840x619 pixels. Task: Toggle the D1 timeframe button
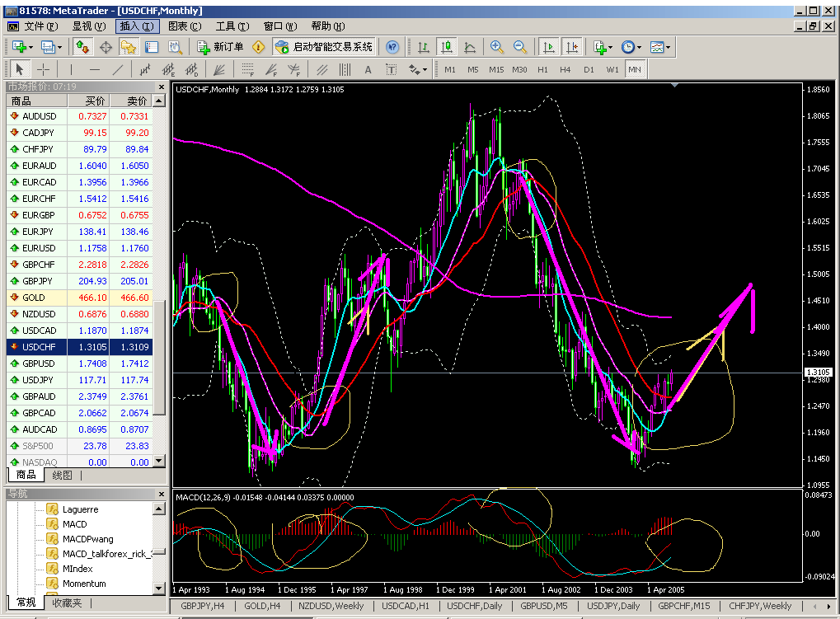[x=589, y=69]
